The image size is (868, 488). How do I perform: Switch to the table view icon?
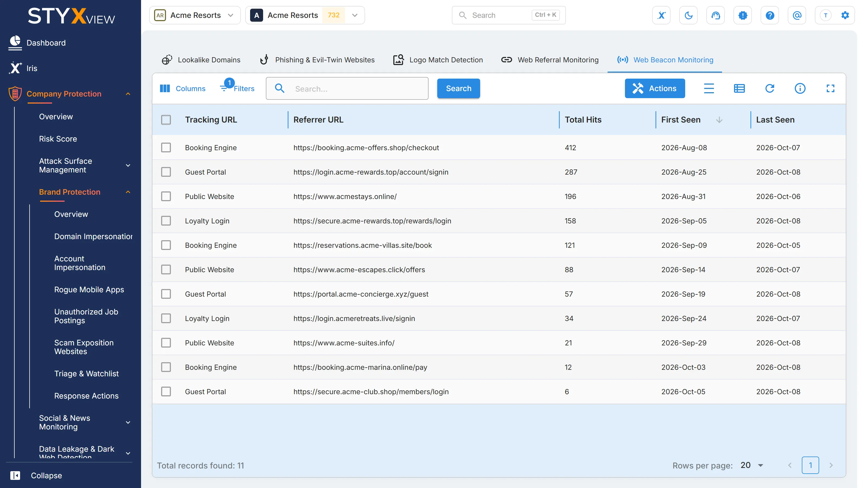739,88
